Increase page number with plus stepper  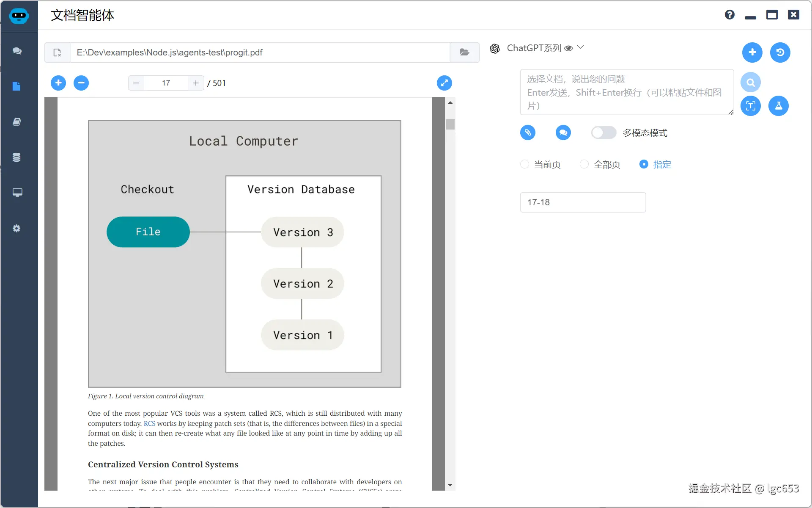[196, 83]
